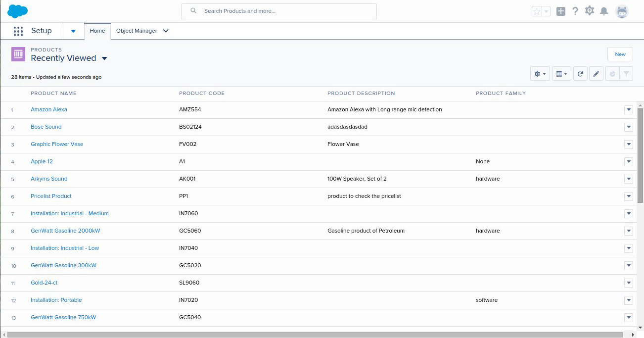644x338 pixels.
Task: Click the Setup app name label
Action: 42,31
